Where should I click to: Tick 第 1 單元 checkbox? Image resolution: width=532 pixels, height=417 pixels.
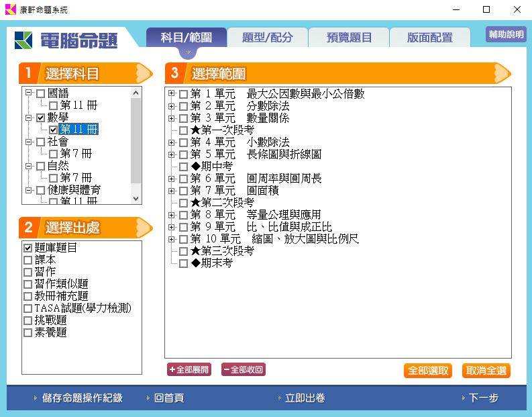point(183,94)
